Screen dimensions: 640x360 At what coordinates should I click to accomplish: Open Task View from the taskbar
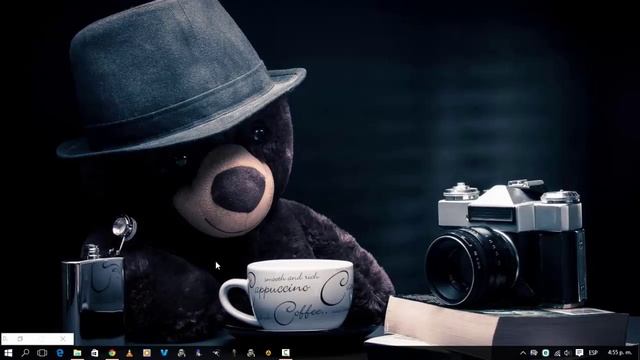[x=42, y=353]
